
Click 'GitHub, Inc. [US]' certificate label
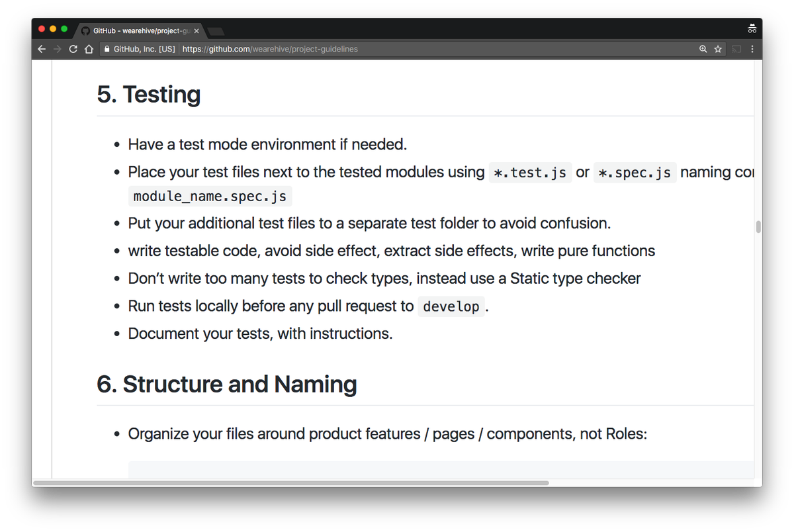coord(144,49)
